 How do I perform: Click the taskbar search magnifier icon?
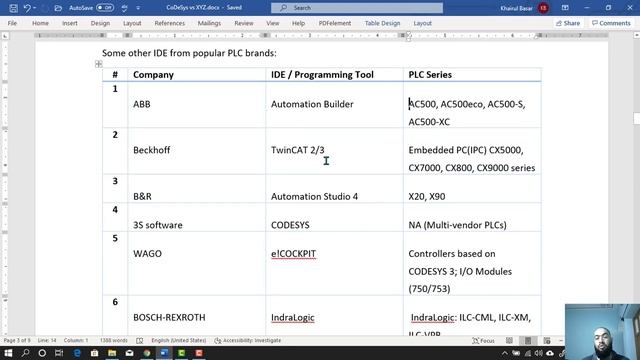pos(25,353)
